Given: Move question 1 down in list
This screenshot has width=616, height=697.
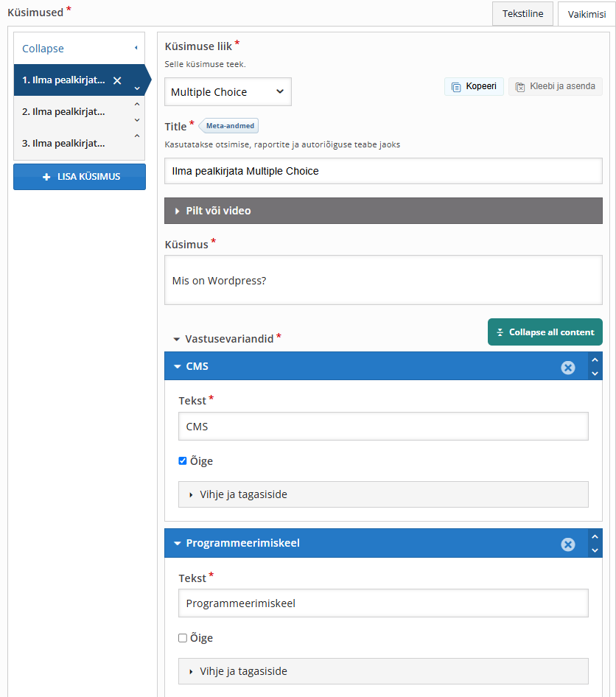Looking at the screenshot, I should (137, 88).
